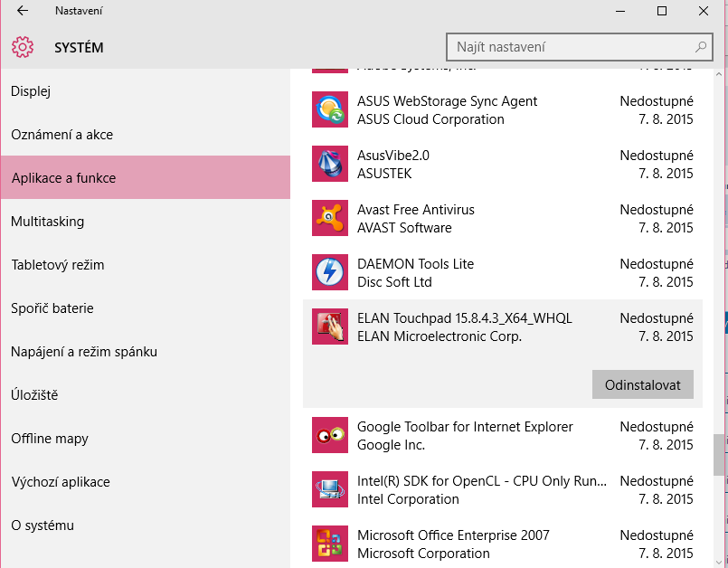Click the SYSTÉM gear icon

click(x=23, y=47)
